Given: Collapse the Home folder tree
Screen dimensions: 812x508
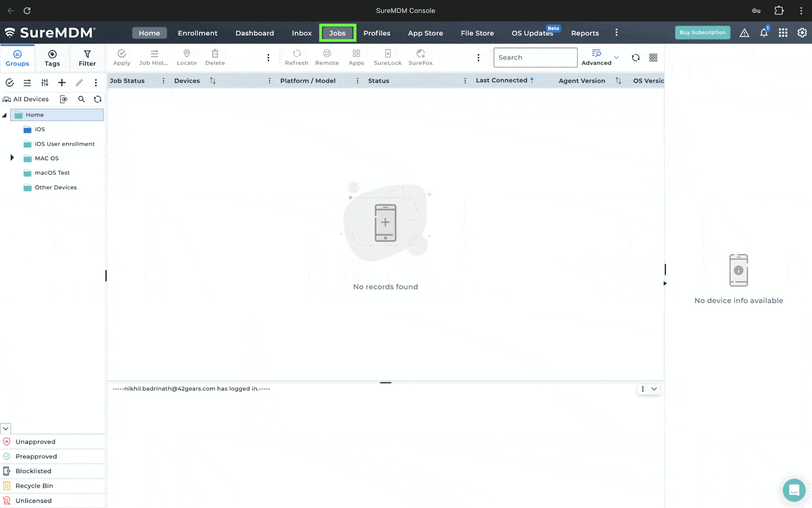Looking at the screenshot, I should (x=5, y=115).
